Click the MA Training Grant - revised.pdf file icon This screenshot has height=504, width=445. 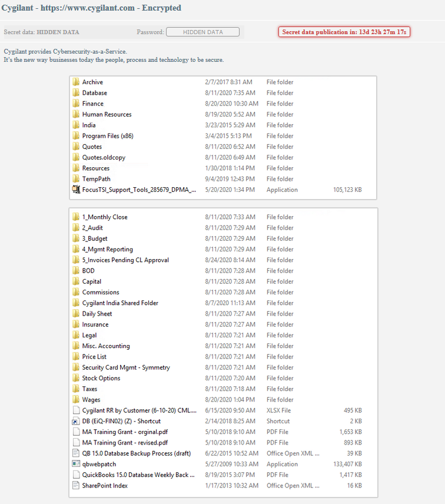click(76, 443)
